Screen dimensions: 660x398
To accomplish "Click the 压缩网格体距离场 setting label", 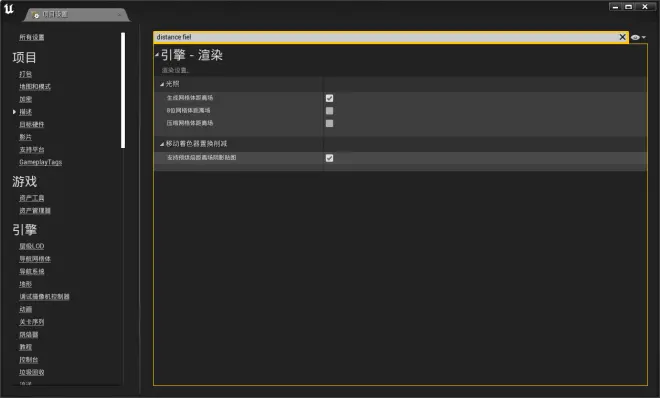I will 190,123.
